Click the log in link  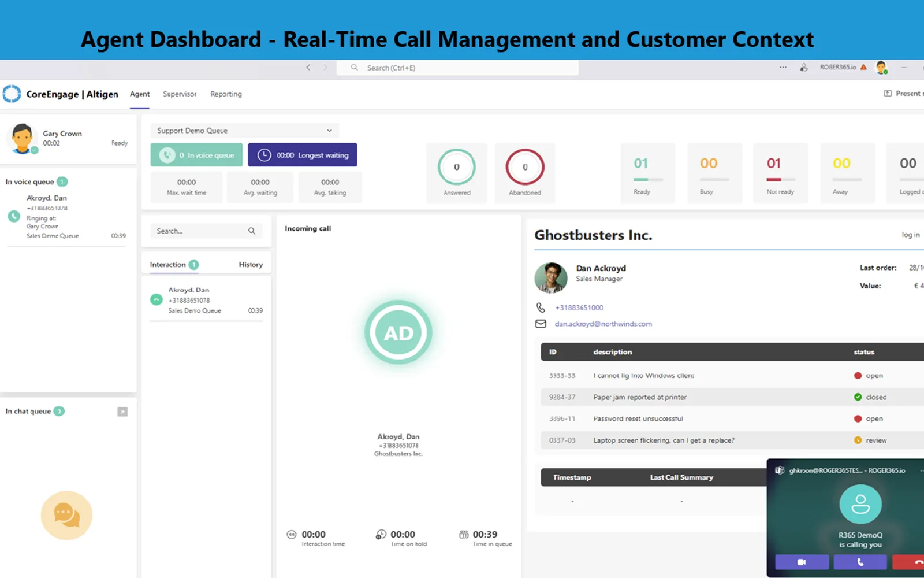pyautogui.click(x=911, y=235)
